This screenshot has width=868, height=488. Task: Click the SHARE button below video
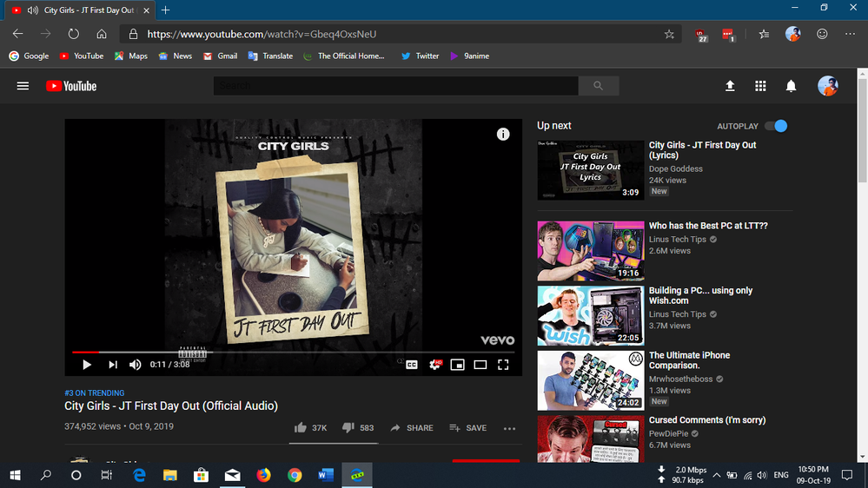412,428
